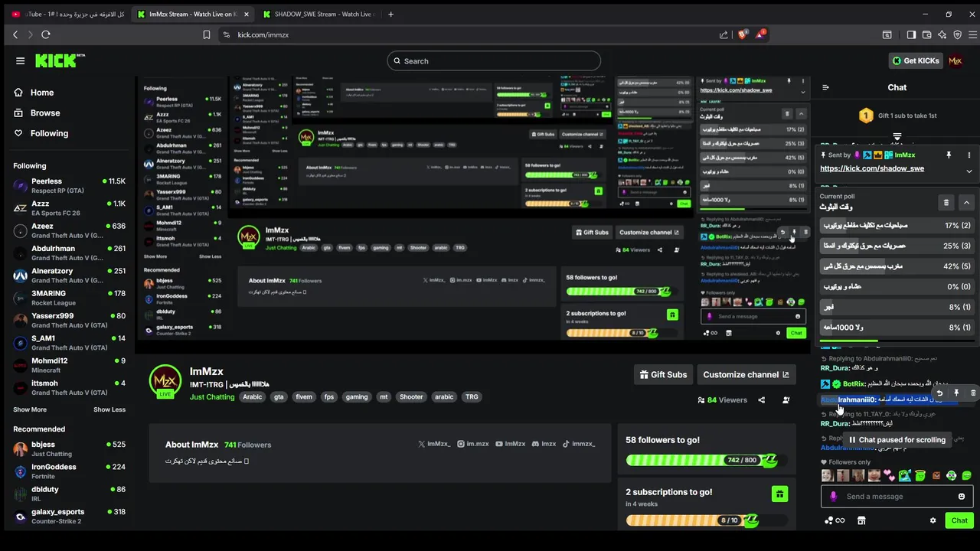Reload the page
The height and width of the screenshot is (551, 980).
pos(46,34)
